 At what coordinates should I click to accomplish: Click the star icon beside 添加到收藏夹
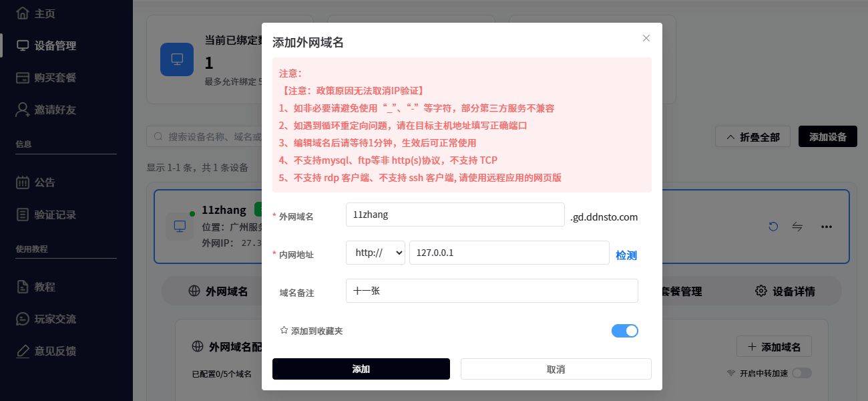click(284, 330)
